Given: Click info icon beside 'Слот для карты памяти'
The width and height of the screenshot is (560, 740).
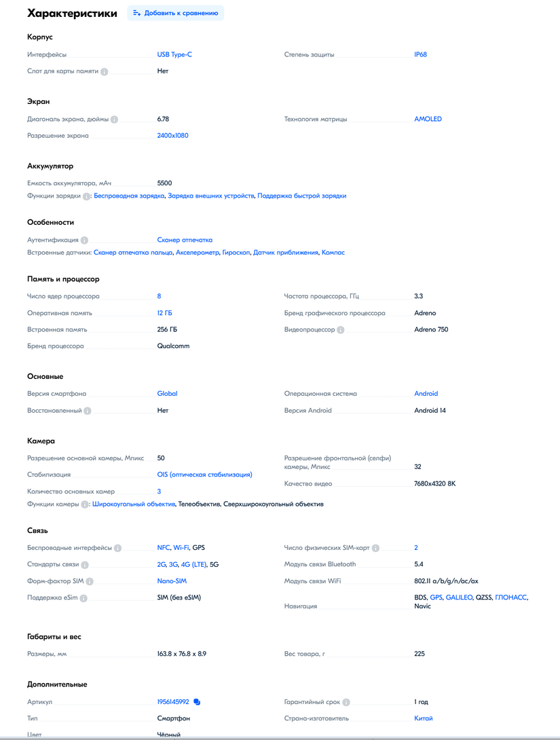Looking at the screenshot, I should (105, 71).
